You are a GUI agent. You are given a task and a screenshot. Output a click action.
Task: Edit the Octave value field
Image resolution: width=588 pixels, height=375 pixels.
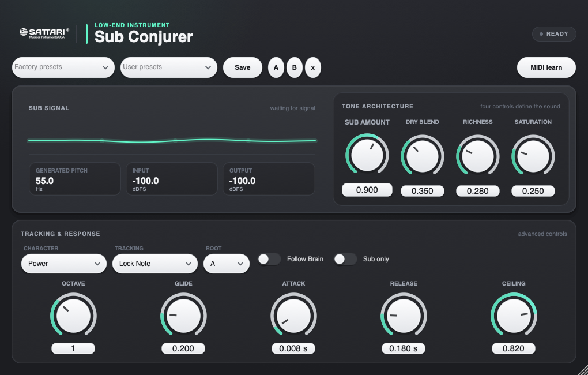73,348
